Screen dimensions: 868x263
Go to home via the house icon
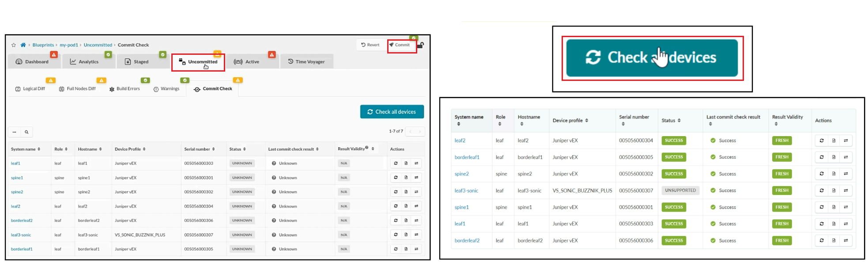(x=23, y=45)
